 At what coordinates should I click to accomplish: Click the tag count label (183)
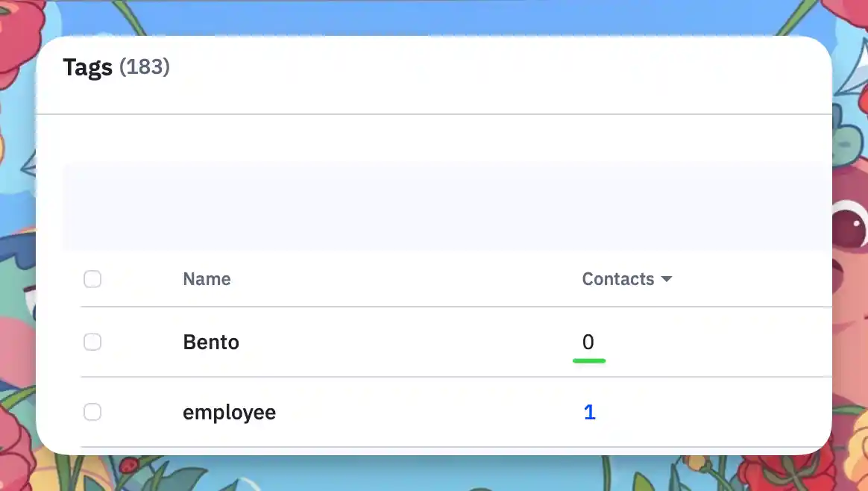(x=145, y=67)
